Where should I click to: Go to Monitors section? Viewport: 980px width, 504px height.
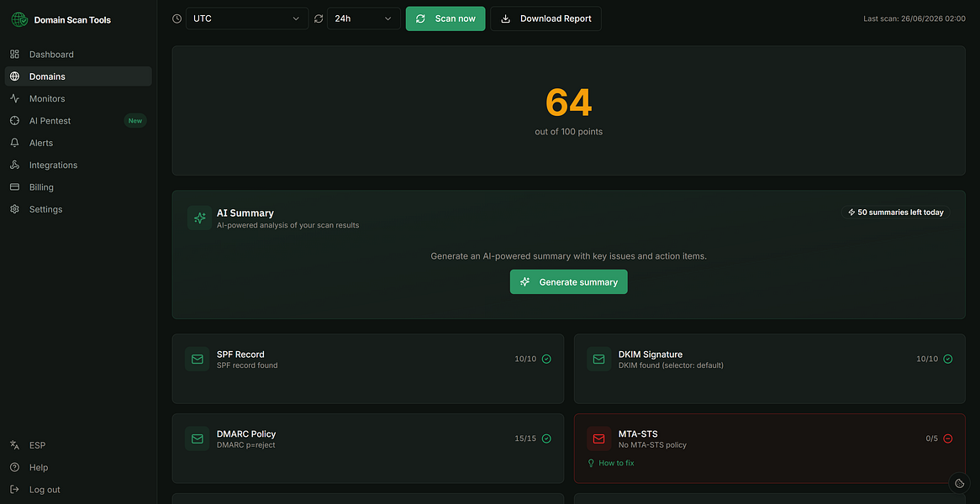(x=78, y=98)
